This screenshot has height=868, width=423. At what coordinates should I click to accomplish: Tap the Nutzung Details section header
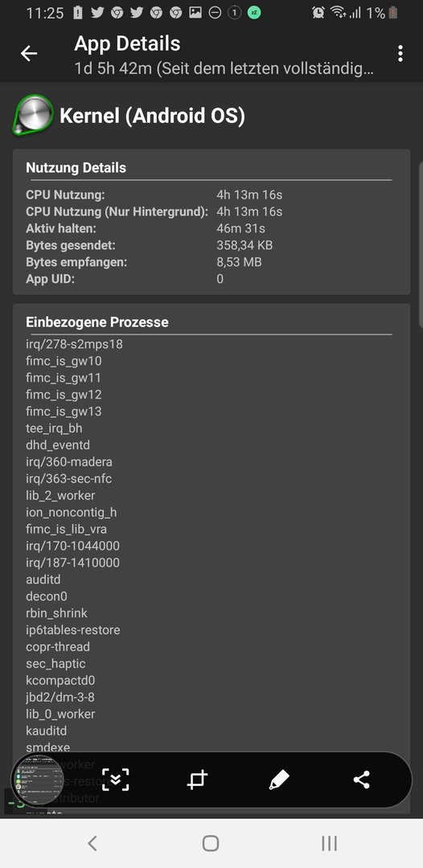pos(76,168)
